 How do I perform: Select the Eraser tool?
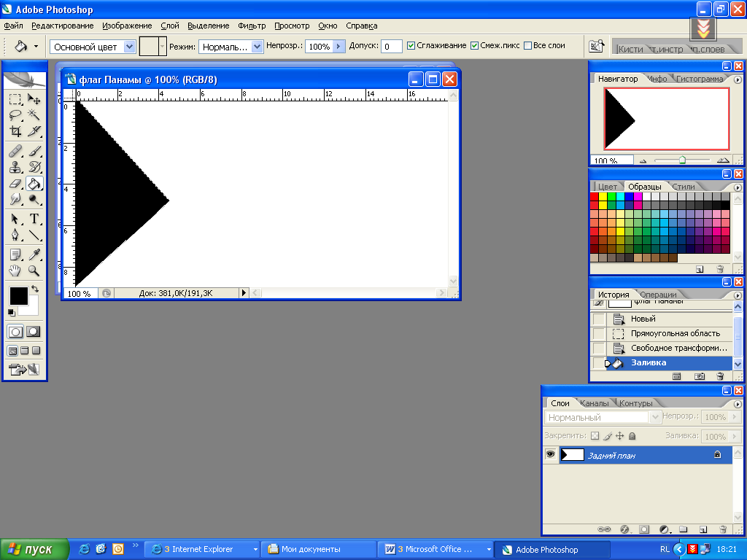click(x=15, y=183)
